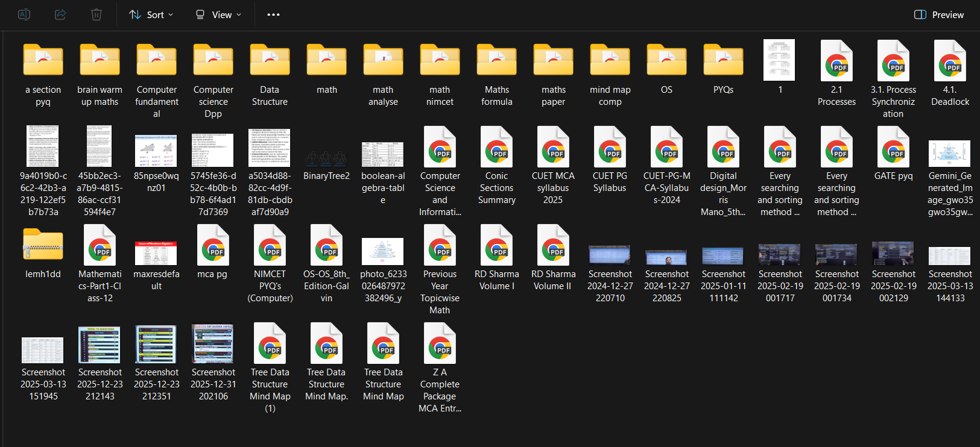Select the 'boolean-algebra-table' image thumbnail
980x447 pixels.
383,155
